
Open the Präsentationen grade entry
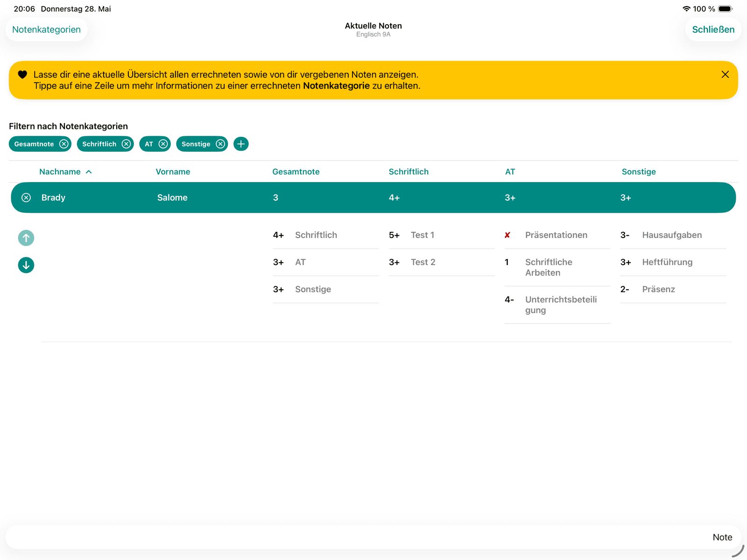[557, 235]
